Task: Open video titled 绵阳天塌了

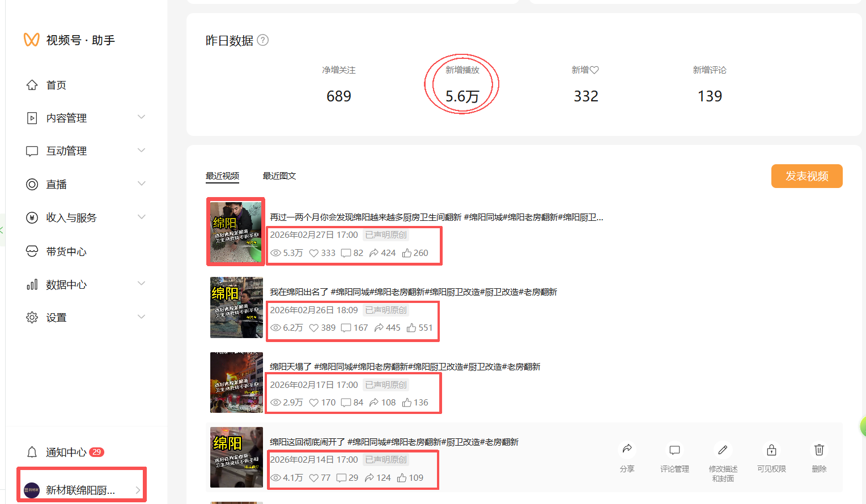Action: click(405, 367)
